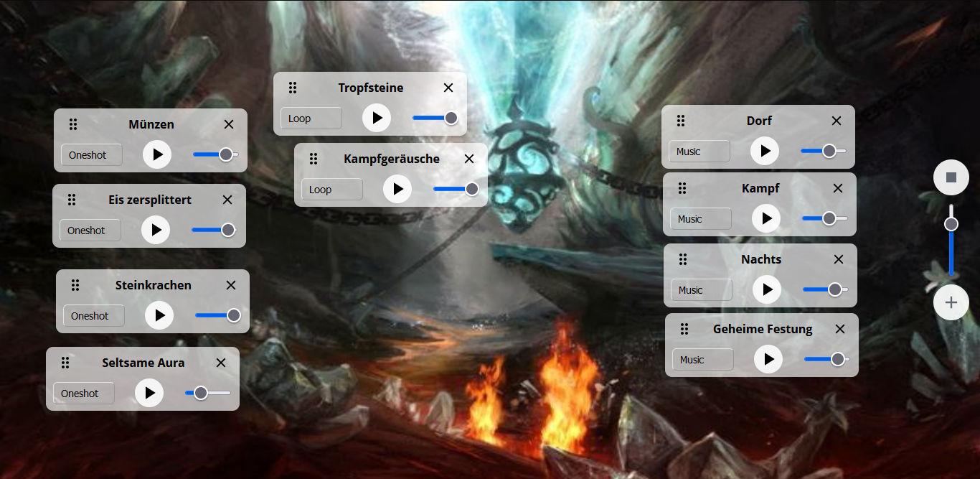
Task: Click the Geheime Festung card title
Action: coord(763,329)
